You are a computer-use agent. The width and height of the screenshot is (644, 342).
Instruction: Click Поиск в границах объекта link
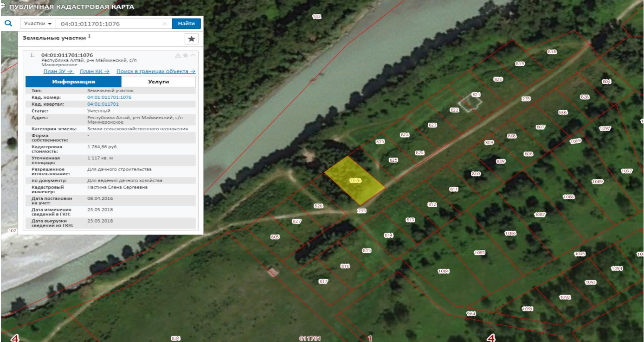pos(155,71)
